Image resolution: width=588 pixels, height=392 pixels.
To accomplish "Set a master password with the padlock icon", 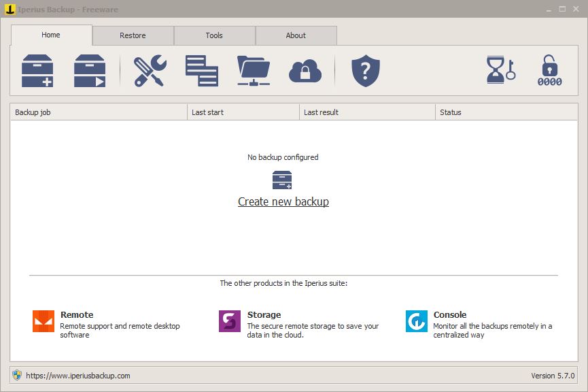I will [x=549, y=69].
